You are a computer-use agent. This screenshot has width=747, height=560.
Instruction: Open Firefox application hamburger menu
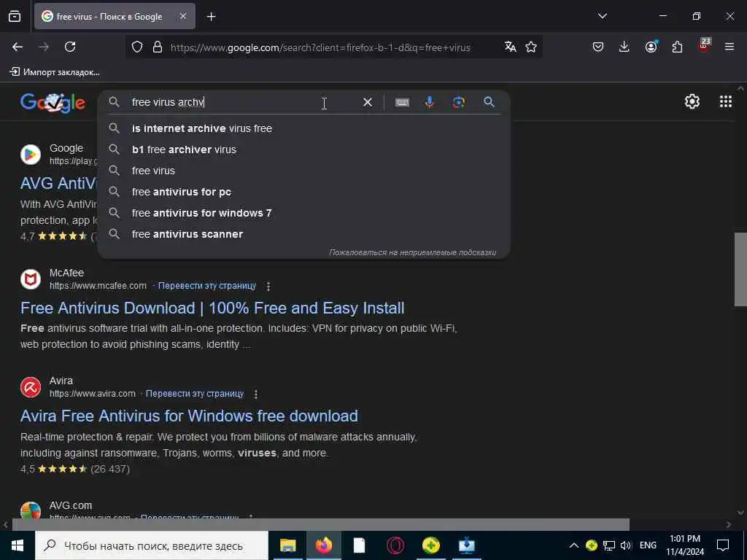pyautogui.click(x=729, y=47)
